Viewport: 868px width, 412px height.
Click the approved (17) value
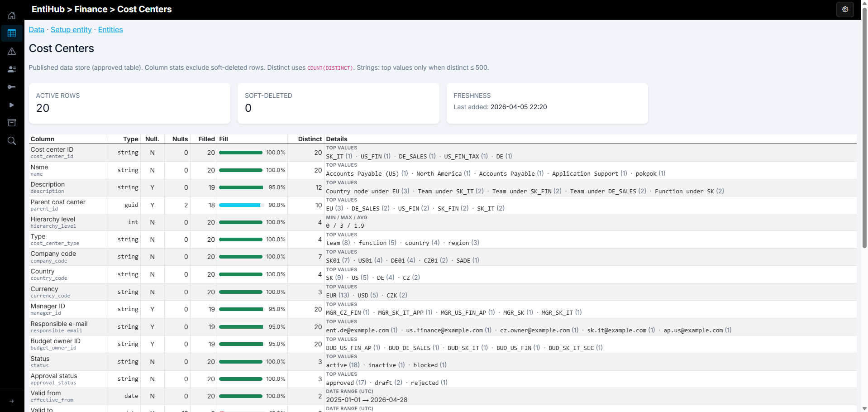tap(346, 383)
